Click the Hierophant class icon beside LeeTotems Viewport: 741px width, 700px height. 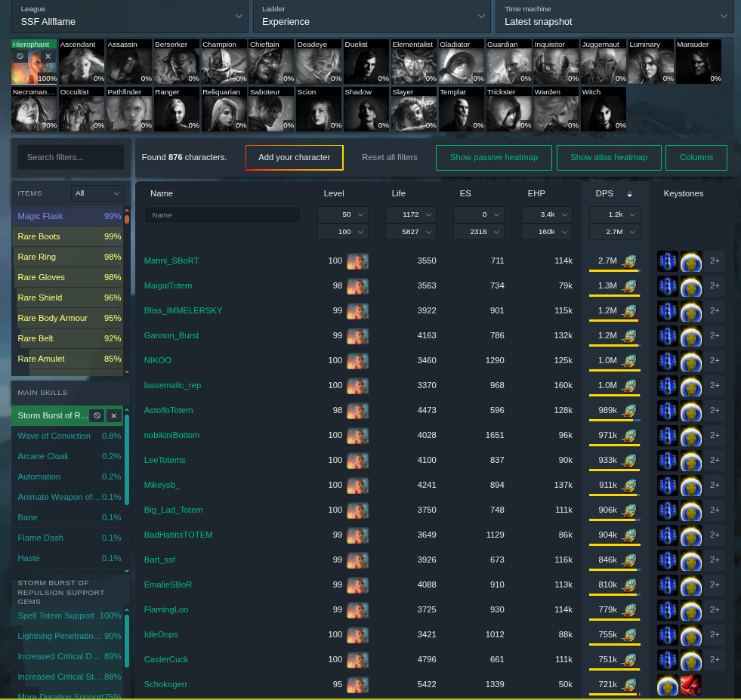[357, 460]
